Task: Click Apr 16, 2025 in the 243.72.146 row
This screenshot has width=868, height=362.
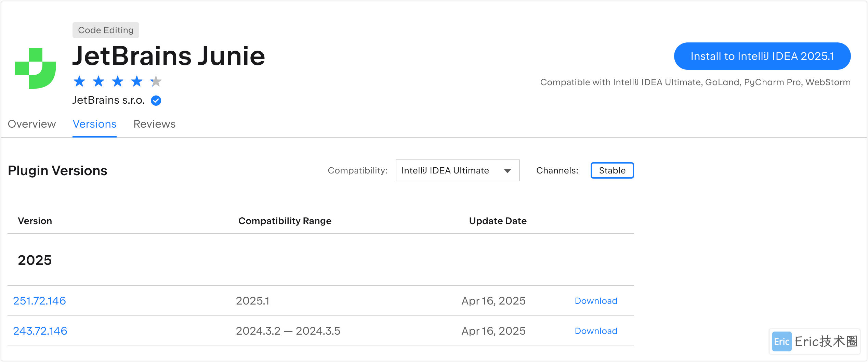Action: pyautogui.click(x=494, y=331)
